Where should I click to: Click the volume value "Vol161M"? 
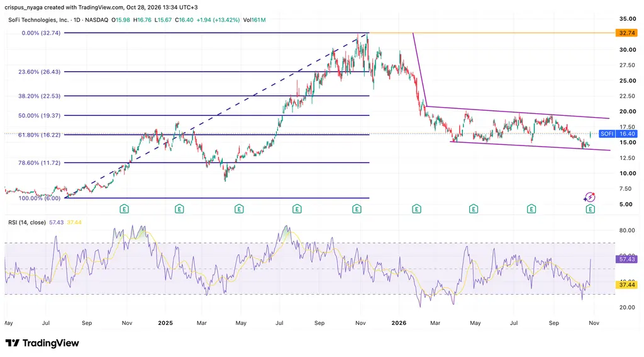point(254,20)
